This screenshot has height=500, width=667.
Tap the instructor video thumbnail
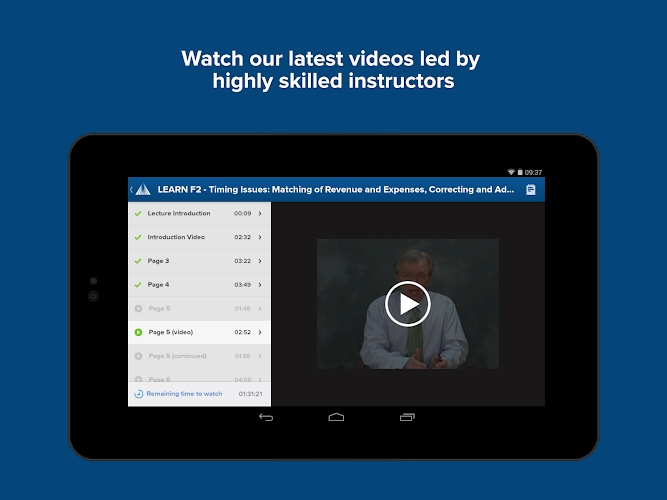click(x=408, y=304)
